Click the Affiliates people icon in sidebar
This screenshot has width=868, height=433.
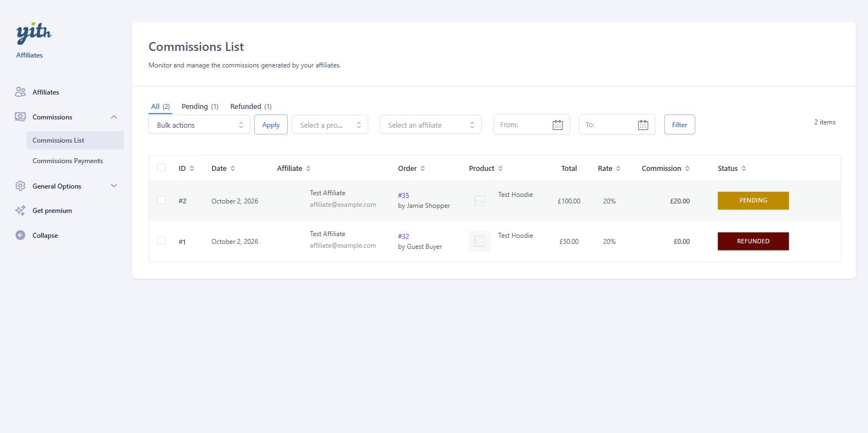(20, 92)
